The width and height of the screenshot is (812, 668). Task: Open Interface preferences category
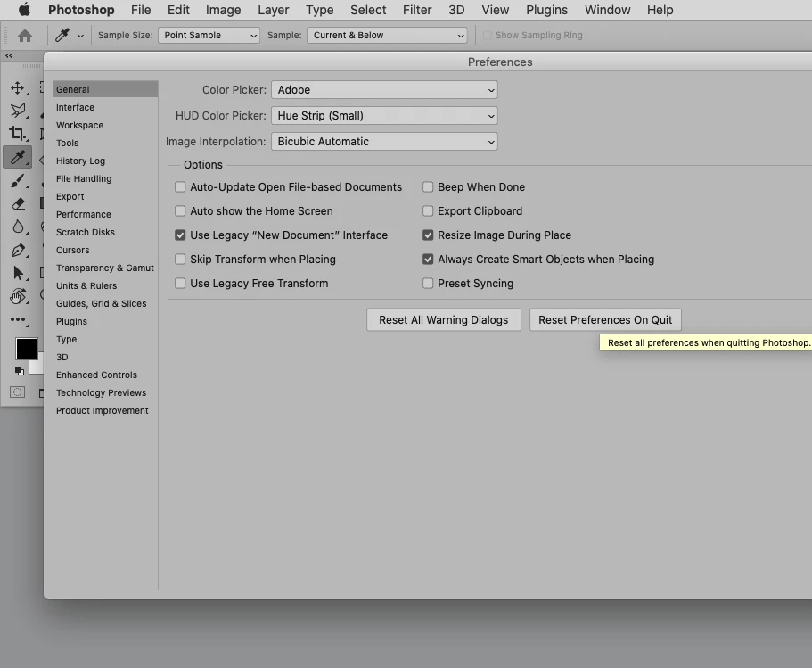point(105,107)
